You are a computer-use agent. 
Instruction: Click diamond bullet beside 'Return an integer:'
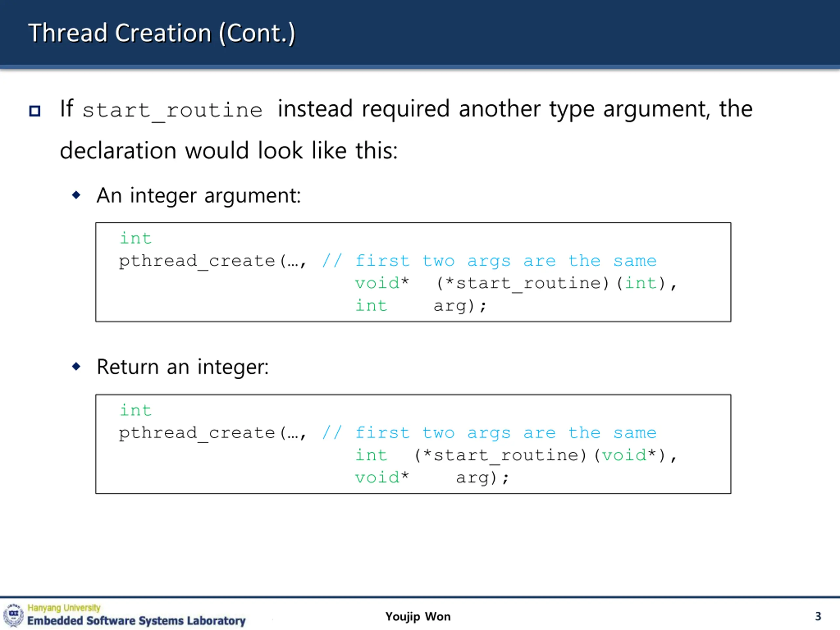[x=76, y=367]
